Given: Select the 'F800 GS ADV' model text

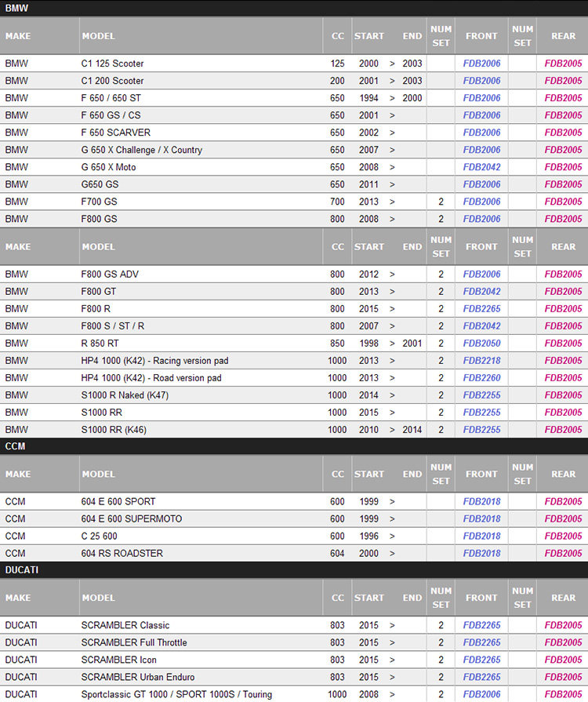Looking at the screenshot, I should 110,275.
